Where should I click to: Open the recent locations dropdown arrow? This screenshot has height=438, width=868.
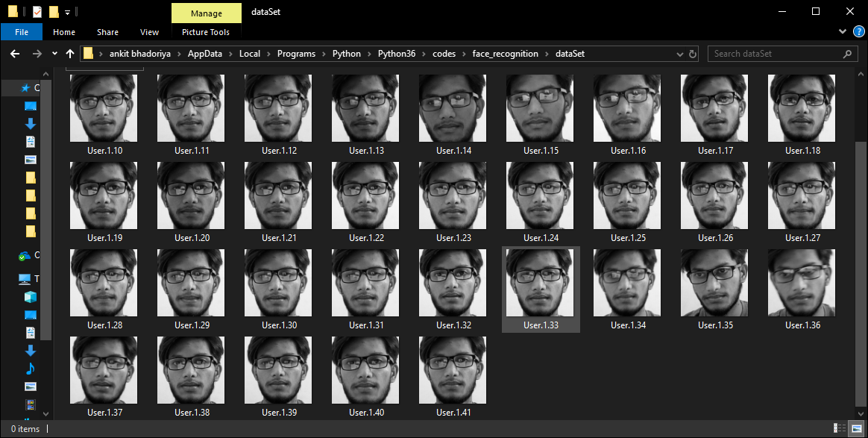click(54, 54)
